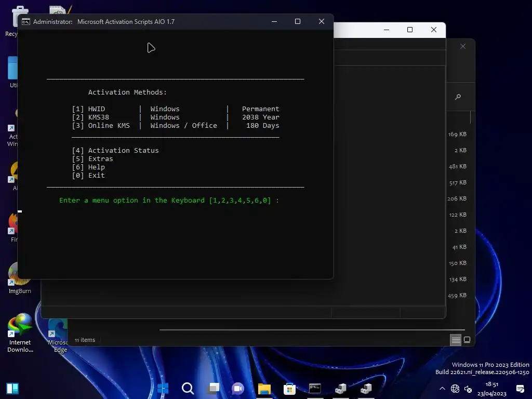Click the 41 KB file size entry
This screenshot has width=532, height=399.
tap(459, 247)
